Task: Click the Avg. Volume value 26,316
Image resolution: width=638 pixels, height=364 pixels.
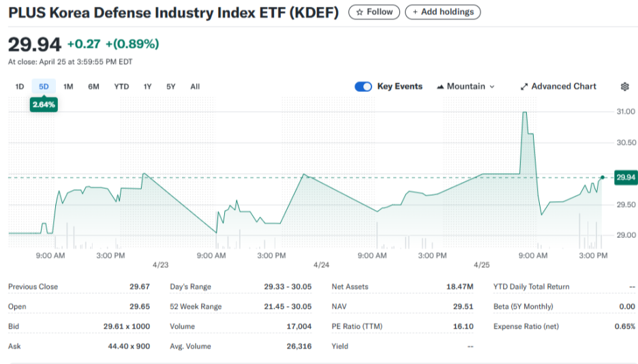Action: (x=299, y=346)
